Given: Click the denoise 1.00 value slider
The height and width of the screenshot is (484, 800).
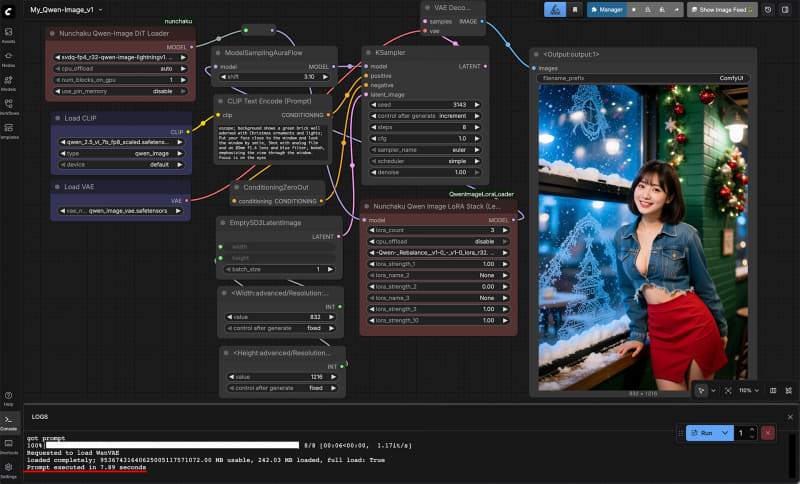Looking at the screenshot, I should click(x=424, y=172).
